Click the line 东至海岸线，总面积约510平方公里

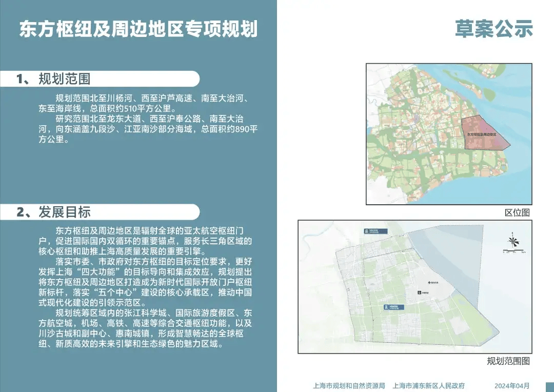pyautogui.click(x=107, y=108)
